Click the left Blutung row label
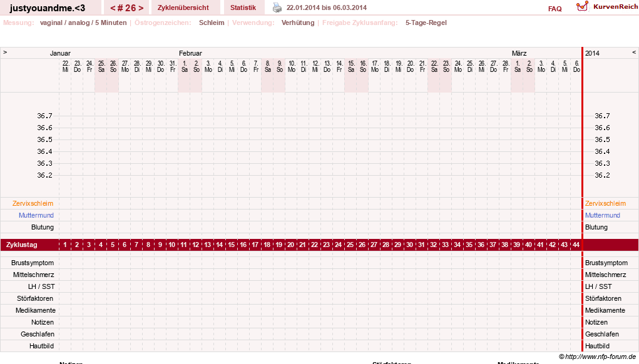639x364 pixels. [43, 227]
